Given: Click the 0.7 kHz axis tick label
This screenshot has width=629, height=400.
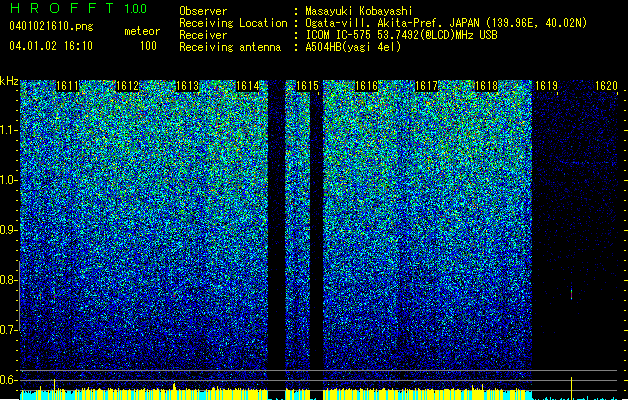Looking at the screenshot, I should point(8,330).
